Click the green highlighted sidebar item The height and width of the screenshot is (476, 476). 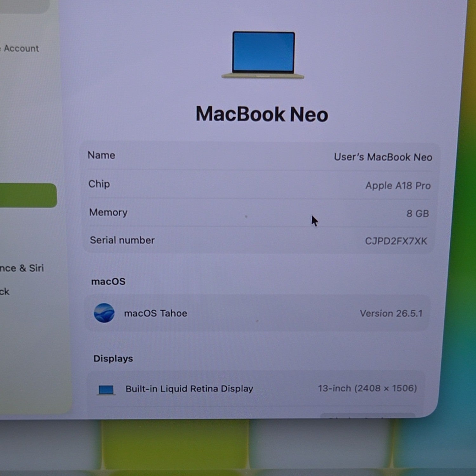(x=28, y=195)
